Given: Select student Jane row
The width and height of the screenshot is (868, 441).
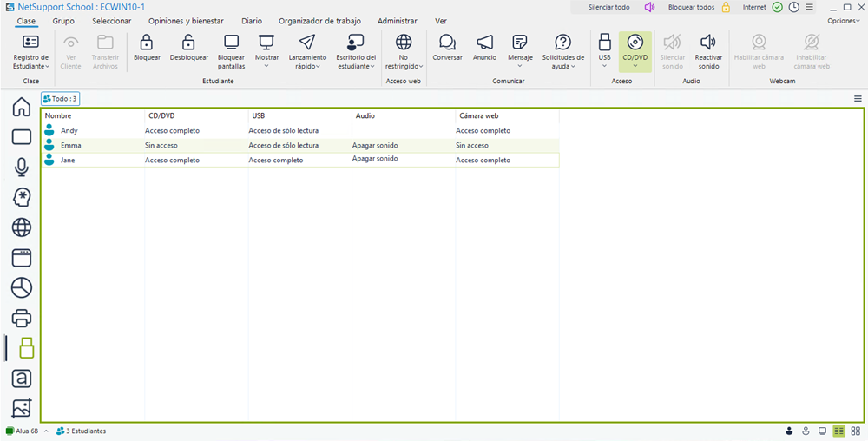Looking at the screenshot, I should [300, 160].
